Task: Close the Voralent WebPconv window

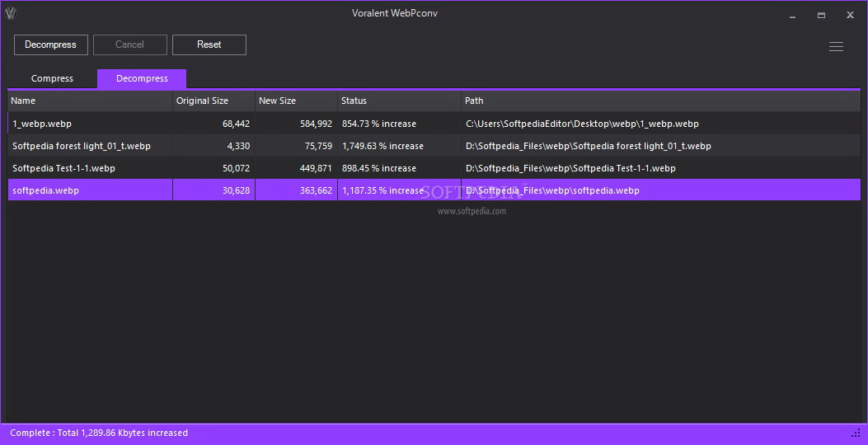Action: tap(850, 15)
